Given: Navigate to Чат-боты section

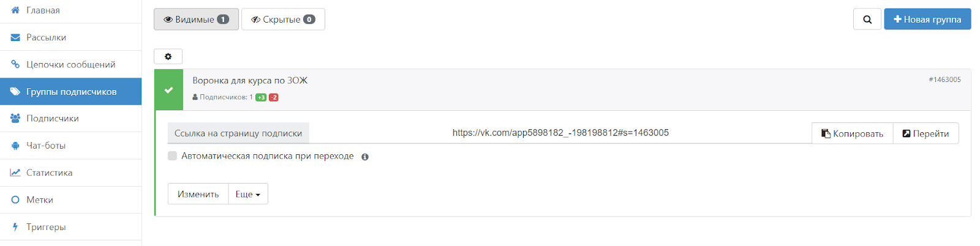Looking at the screenshot, I should pyautogui.click(x=46, y=146).
